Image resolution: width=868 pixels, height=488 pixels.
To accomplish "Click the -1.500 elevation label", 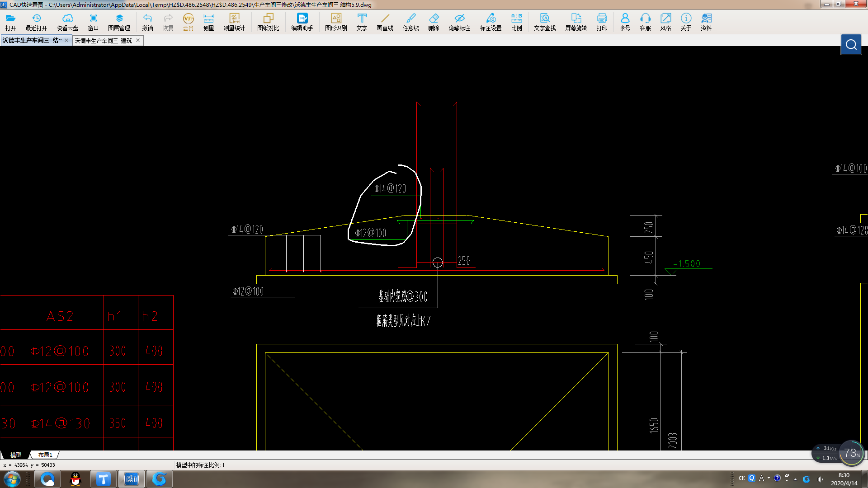I will point(687,263).
